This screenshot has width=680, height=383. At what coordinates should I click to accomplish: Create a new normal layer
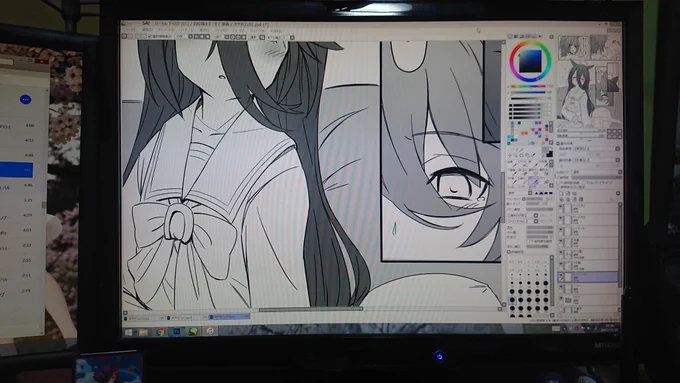tap(562, 193)
